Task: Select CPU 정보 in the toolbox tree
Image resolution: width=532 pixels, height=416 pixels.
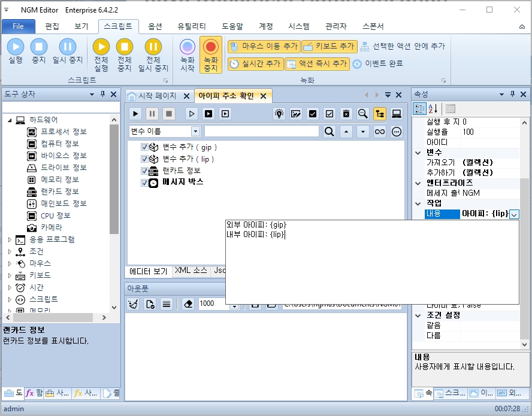Action: coord(55,215)
